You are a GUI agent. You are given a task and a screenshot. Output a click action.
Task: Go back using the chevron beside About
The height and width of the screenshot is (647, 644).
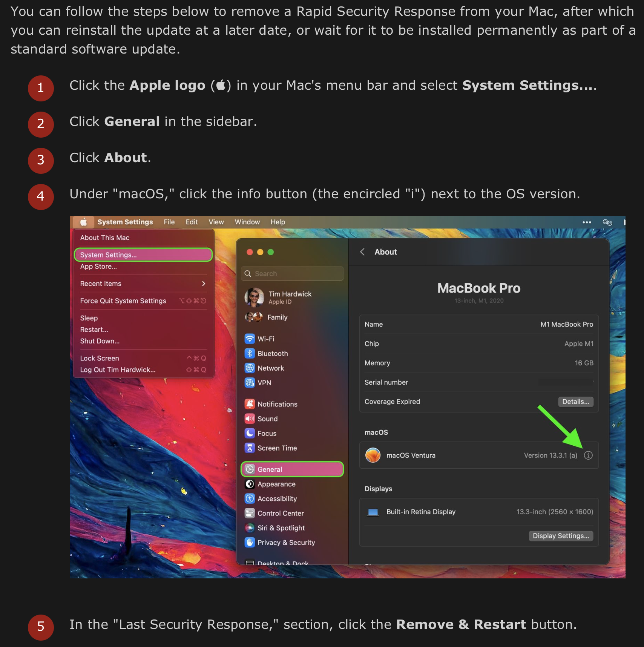(x=362, y=252)
